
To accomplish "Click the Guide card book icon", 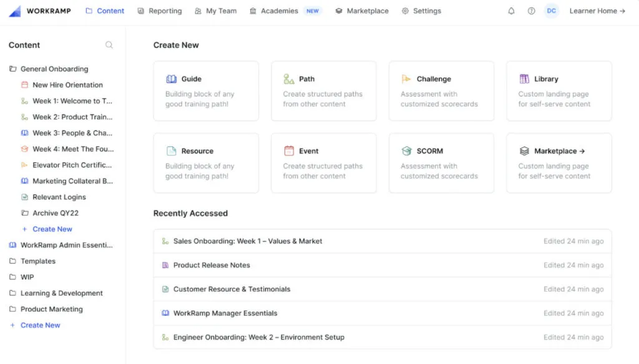I will pyautogui.click(x=171, y=79).
